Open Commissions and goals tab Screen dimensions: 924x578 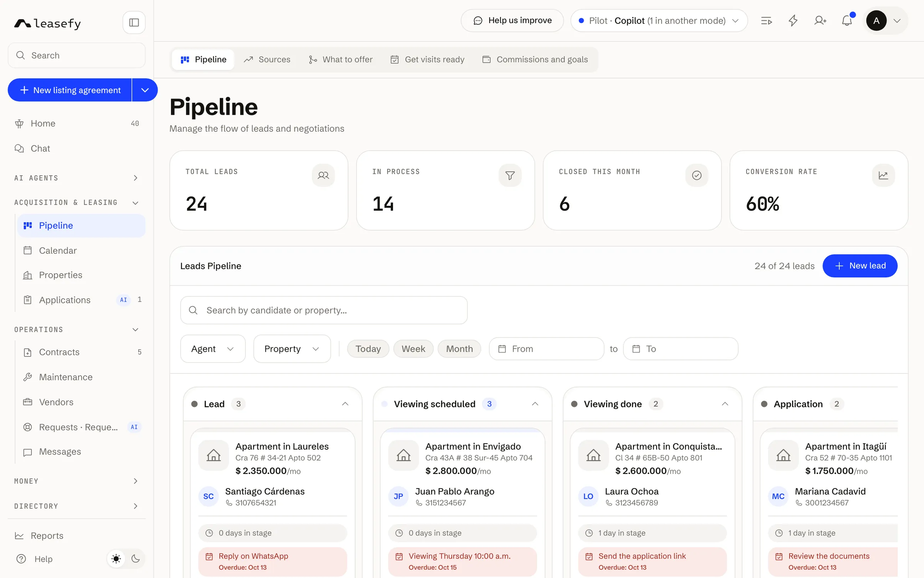pyautogui.click(x=535, y=59)
